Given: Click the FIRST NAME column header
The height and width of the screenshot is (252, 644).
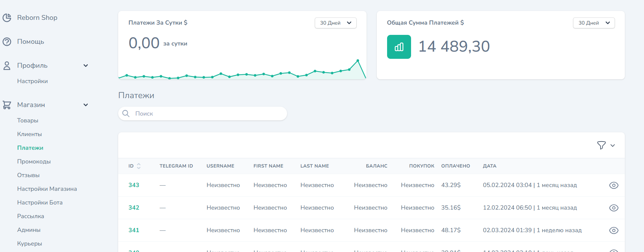Looking at the screenshot, I should [268, 166].
